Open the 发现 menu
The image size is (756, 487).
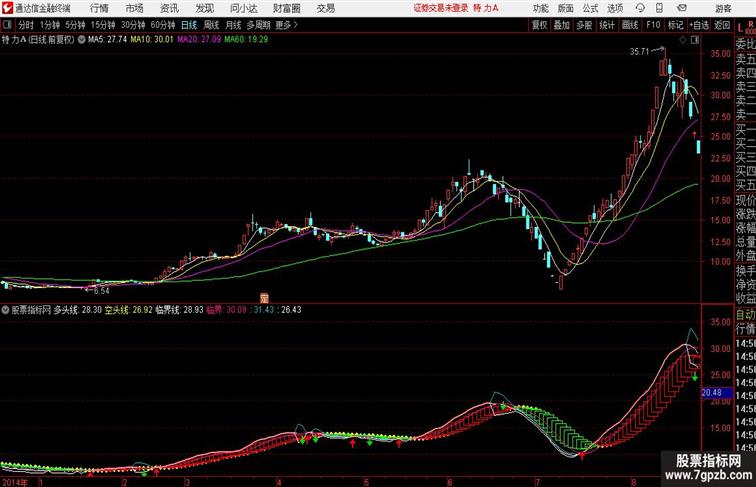pos(204,8)
